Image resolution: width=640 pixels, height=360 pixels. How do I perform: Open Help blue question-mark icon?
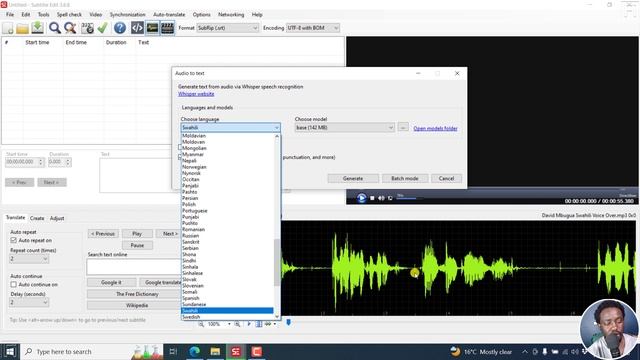coord(120,28)
